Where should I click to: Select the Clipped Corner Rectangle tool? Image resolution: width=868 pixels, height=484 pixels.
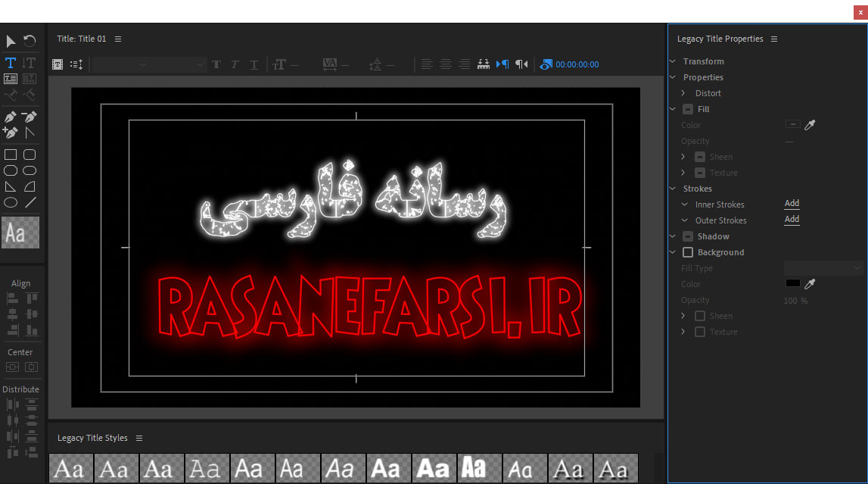(x=11, y=170)
